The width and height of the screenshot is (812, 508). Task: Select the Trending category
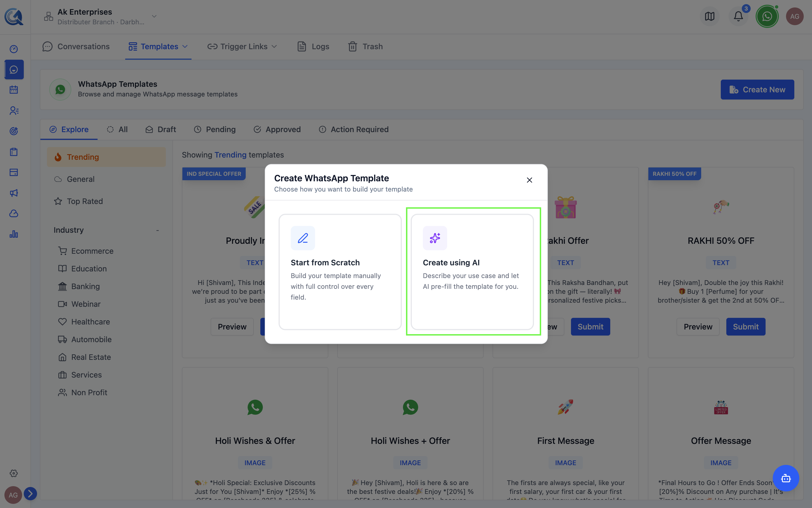[106, 157]
